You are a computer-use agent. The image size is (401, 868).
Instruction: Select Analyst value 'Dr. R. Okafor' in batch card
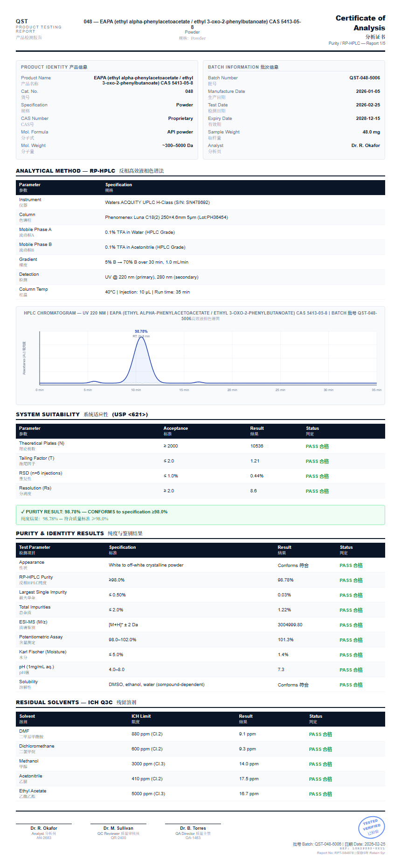click(366, 146)
